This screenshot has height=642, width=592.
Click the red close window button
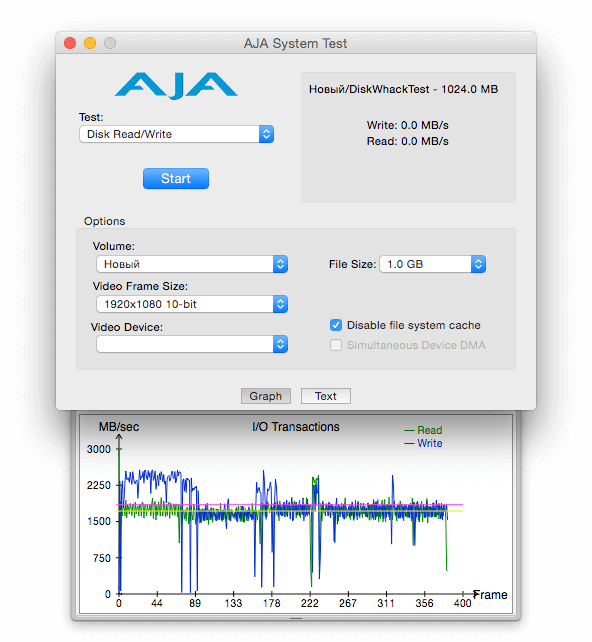coord(70,43)
